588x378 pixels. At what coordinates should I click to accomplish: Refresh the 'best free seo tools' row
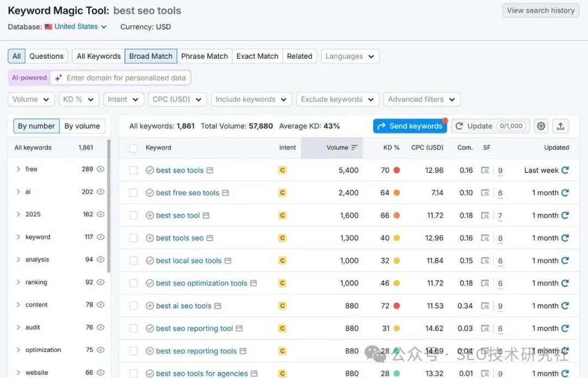point(565,193)
